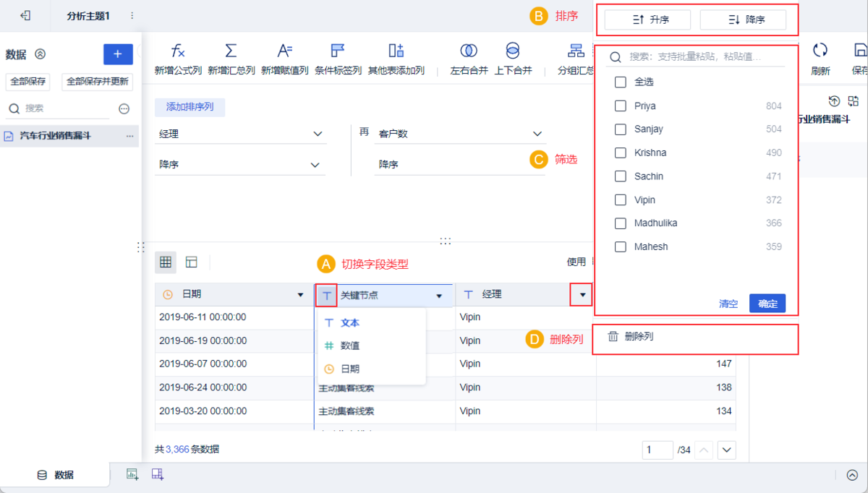Open the 上下合并 merge tool
868x493 pixels.
coord(513,51)
